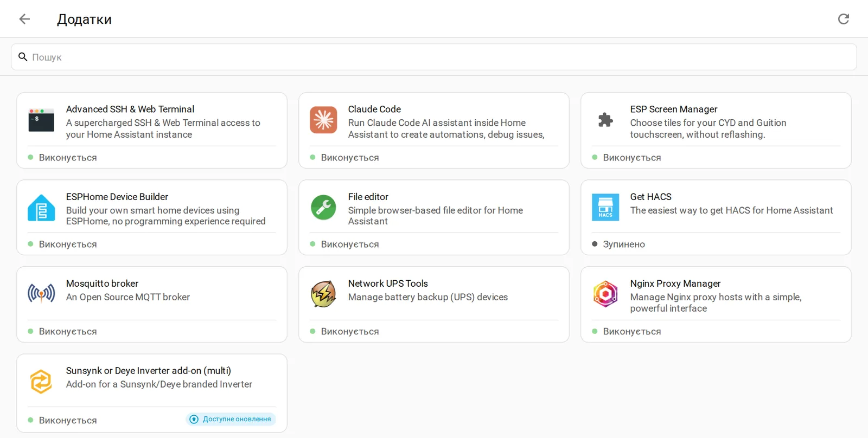
Task: Click 'Manage Nginx proxy hosts' description
Action: click(x=716, y=302)
